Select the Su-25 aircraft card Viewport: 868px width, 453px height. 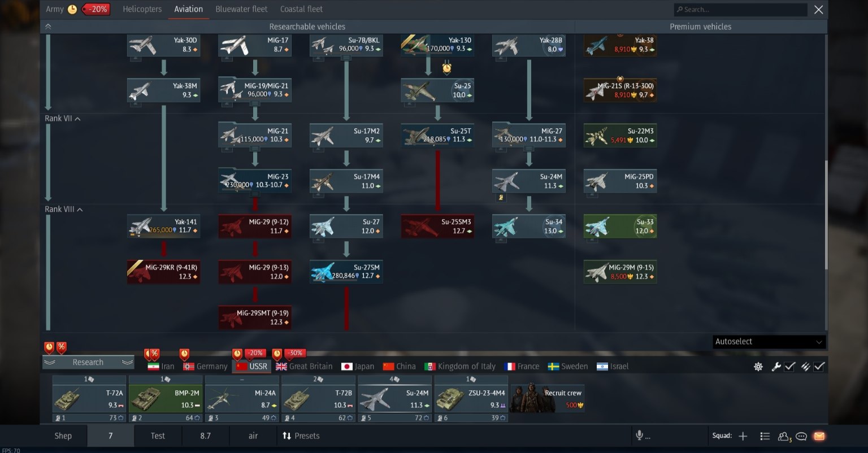pyautogui.click(x=437, y=90)
